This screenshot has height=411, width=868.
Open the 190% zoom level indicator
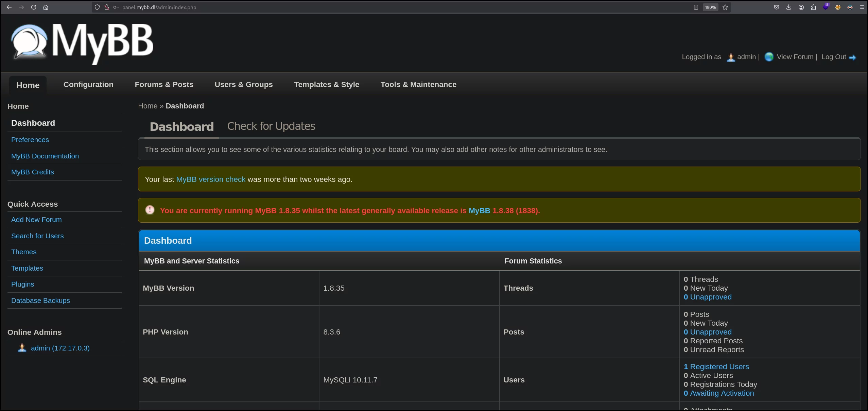pos(710,7)
